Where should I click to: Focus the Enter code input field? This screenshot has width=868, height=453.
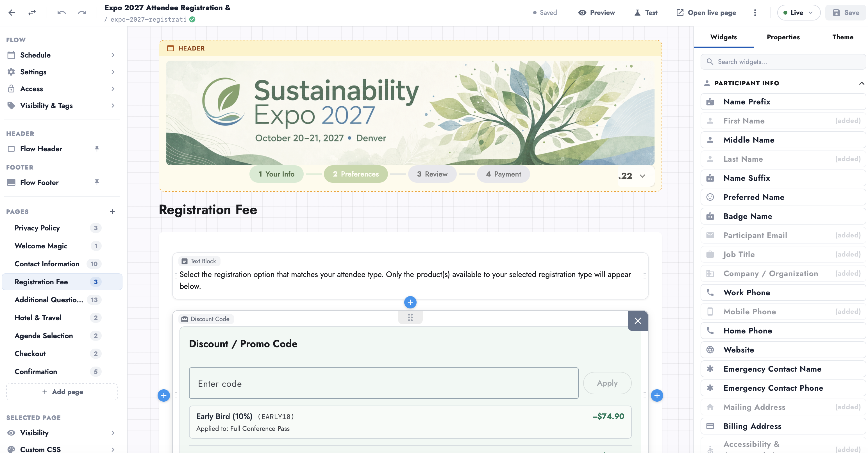pos(383,383)
